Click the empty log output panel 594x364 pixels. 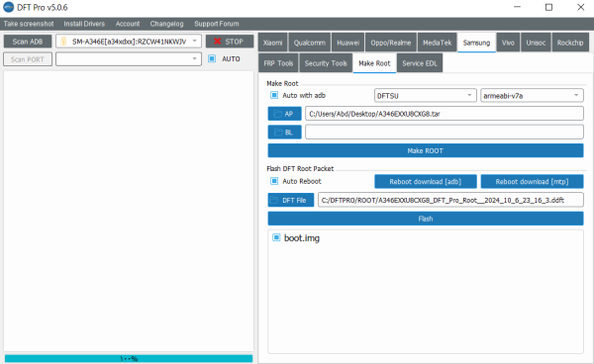click(x=129, y=211)
